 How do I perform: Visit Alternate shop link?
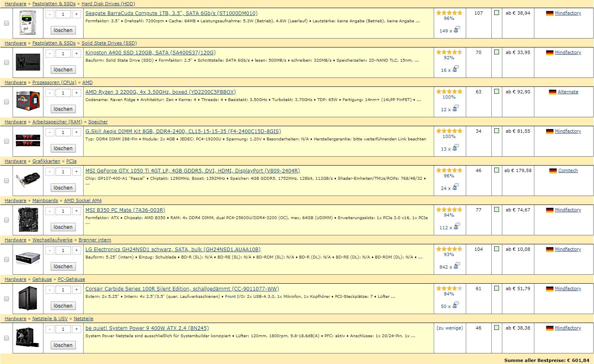568,92
